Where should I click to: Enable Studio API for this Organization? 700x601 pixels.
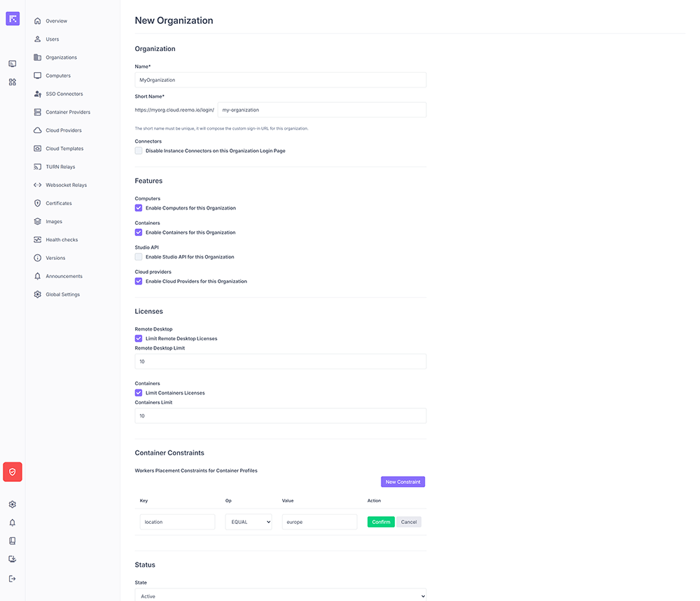[x=139, y=257]
